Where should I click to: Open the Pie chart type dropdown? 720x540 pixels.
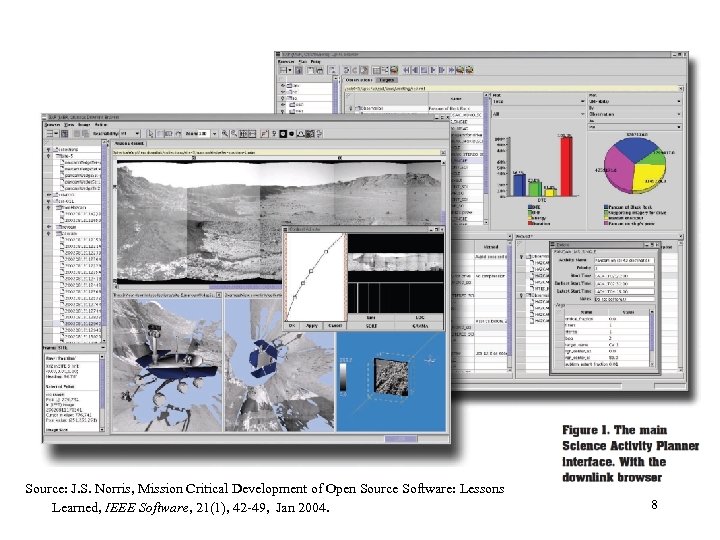(x=635, y=126)
